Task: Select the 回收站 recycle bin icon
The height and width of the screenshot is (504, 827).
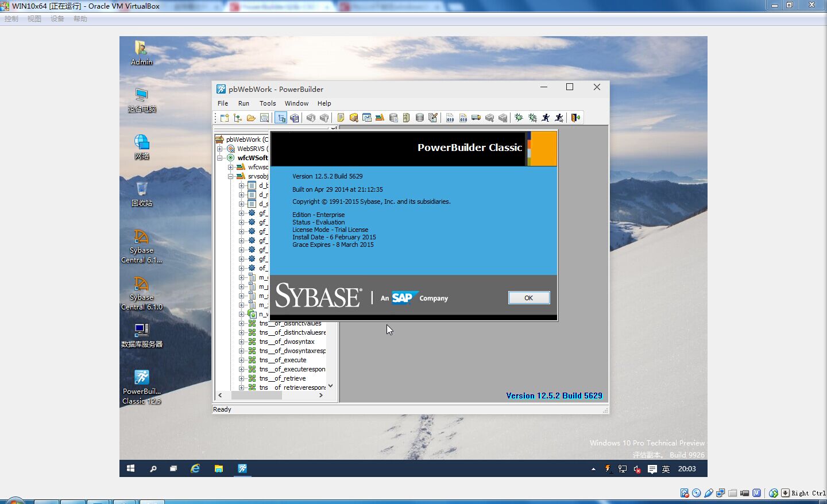Action: pos(142,194)
